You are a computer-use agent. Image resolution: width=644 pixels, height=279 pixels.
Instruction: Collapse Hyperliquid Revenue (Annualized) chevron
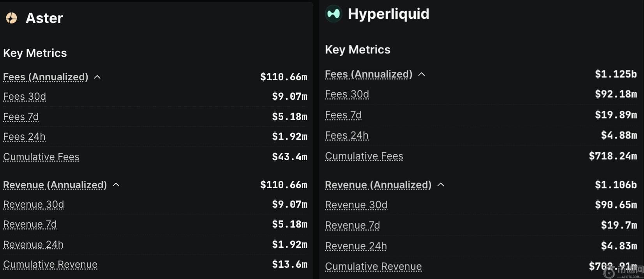(441, 185)
